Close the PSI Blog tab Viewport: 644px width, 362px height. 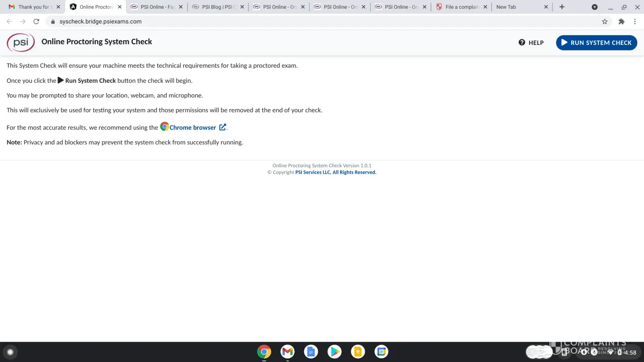(x=242, y=7)
